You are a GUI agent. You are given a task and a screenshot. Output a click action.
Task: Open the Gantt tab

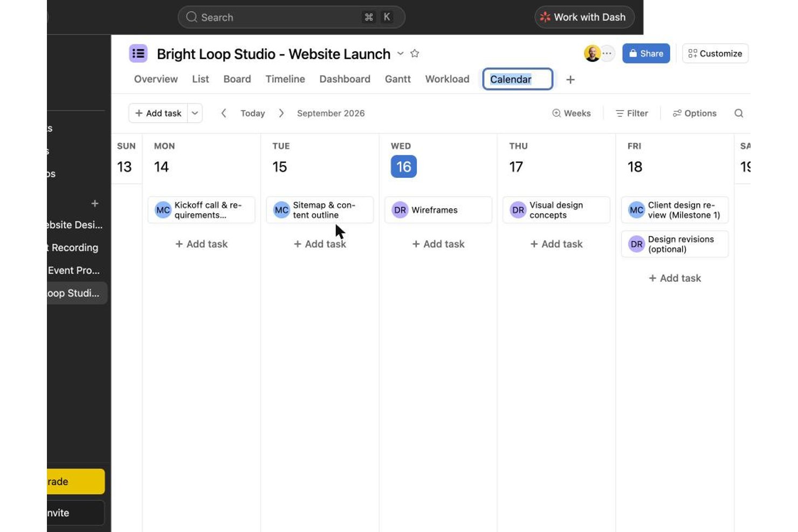point(398,79)
